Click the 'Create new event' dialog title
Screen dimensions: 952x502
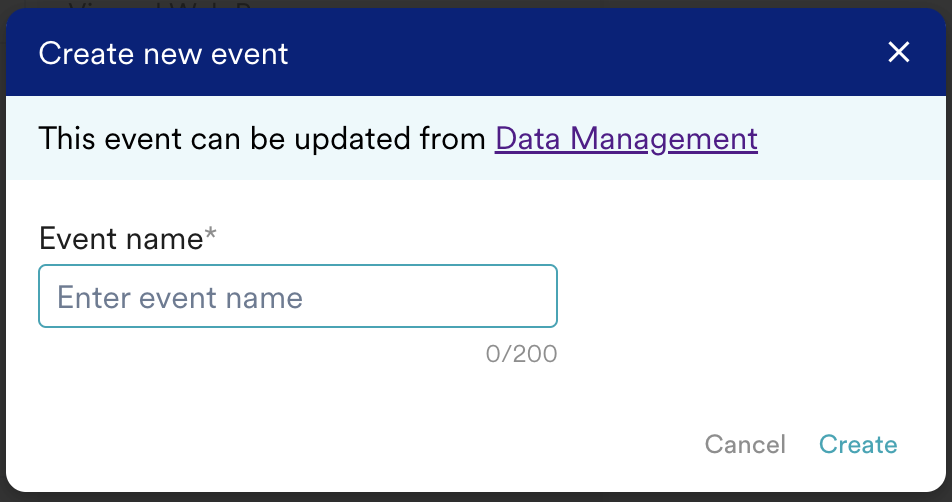(163, 53)
